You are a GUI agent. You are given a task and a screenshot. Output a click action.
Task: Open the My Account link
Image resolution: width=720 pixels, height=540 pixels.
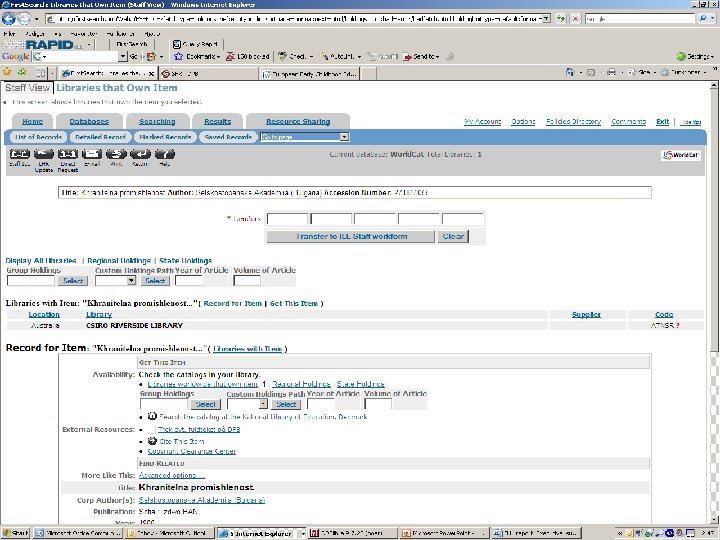[x=483, y=122]
